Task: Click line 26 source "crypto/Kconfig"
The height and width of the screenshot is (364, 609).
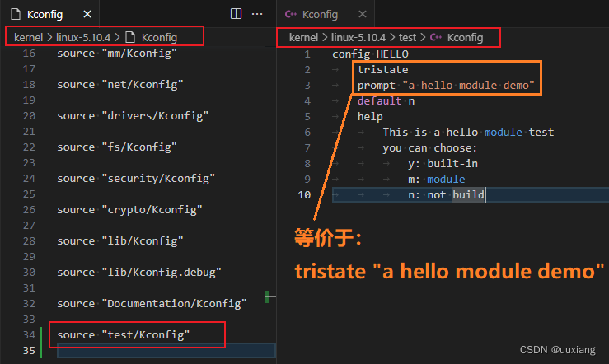Action: tap(129, 209)
